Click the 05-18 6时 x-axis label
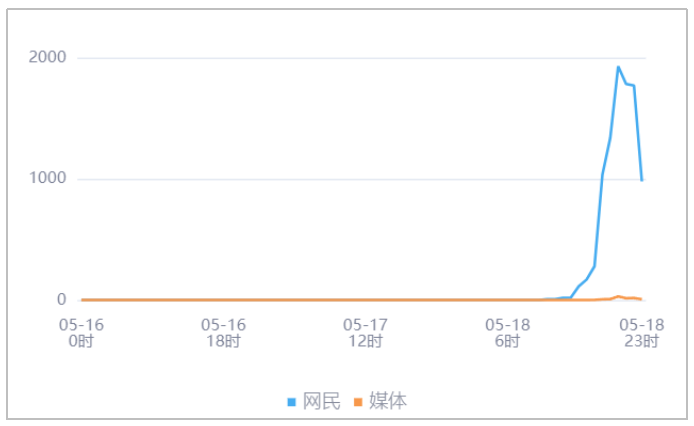Screen dimensions: 694x426 point(507,333)
